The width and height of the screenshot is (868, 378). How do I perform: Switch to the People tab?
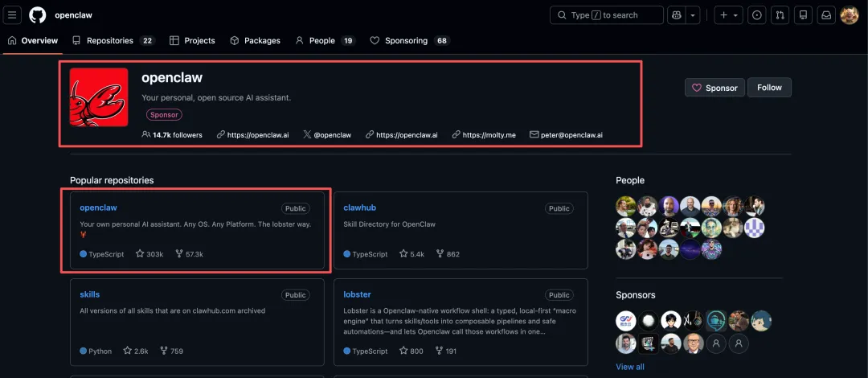(325, 40)
